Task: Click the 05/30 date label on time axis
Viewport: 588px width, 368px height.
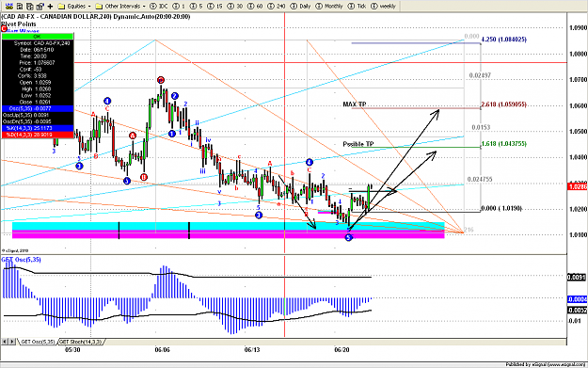Action: pos(72,349)
